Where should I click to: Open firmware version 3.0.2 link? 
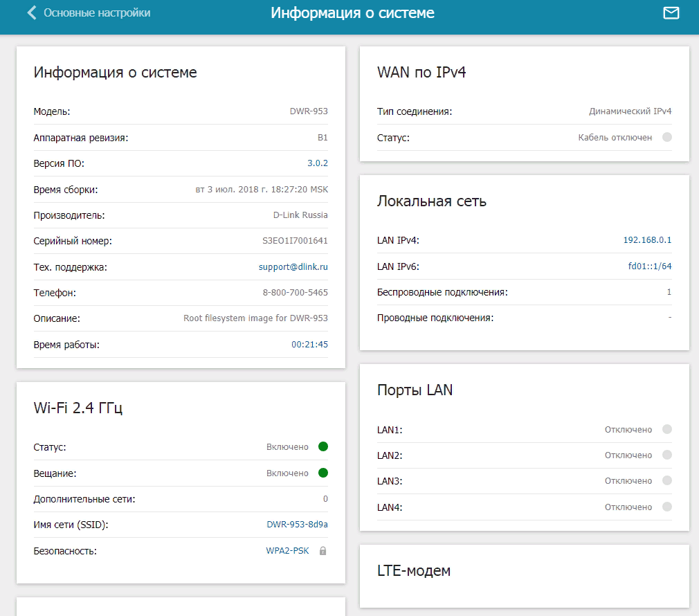(x=317, y=163)
